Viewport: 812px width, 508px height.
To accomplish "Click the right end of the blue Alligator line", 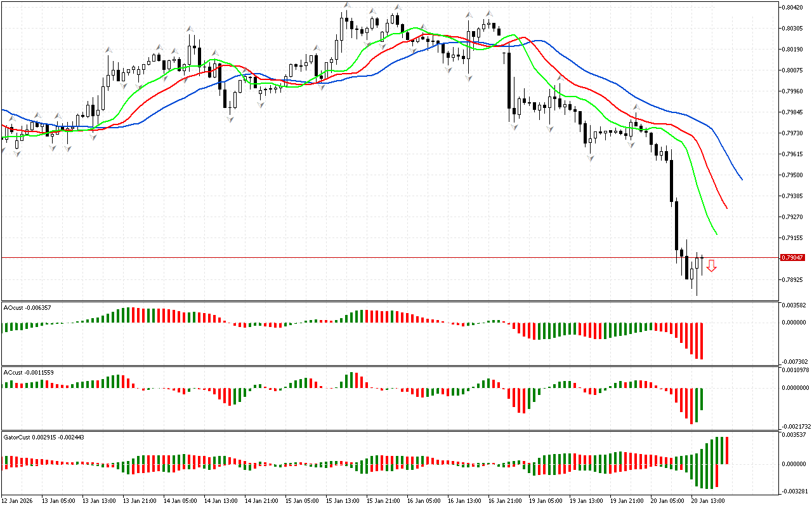I will [741, 178].
